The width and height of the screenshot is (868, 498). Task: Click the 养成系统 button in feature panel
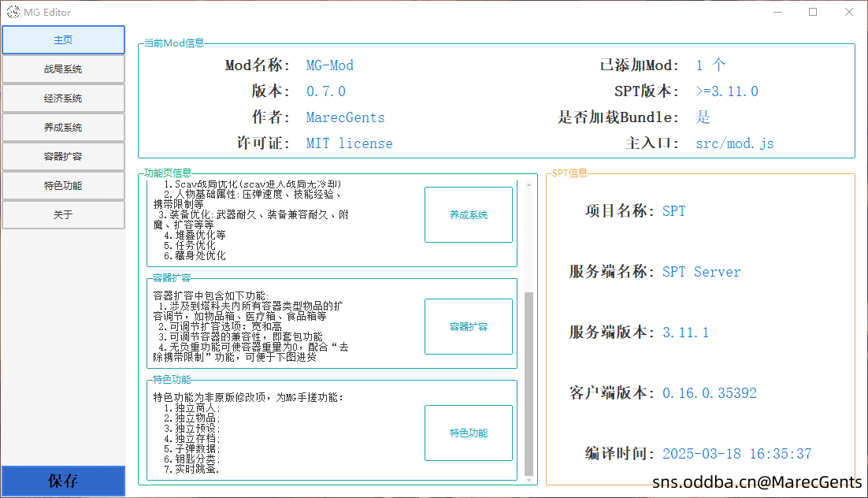(468, 214)
